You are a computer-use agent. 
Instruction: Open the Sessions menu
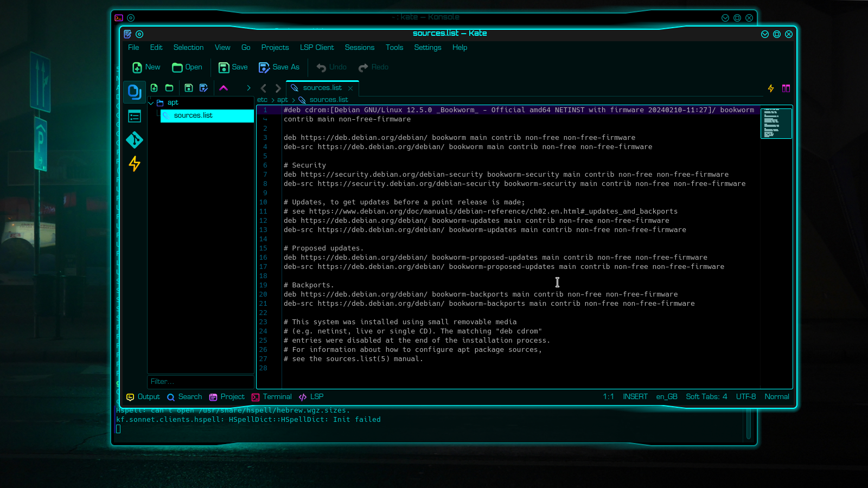coord(360,48)
